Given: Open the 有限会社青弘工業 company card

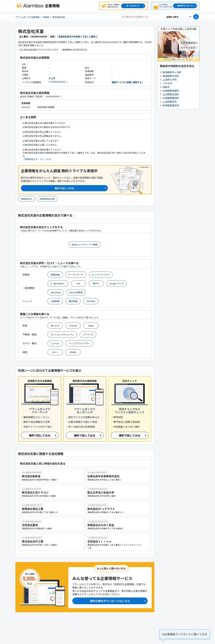Looking at the screenshot, I should (x=52, y=508).
